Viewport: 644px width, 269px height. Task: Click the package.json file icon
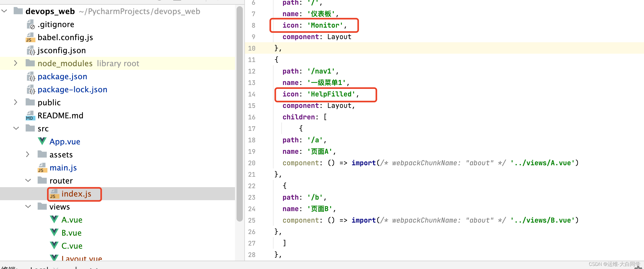pos(30,76)
